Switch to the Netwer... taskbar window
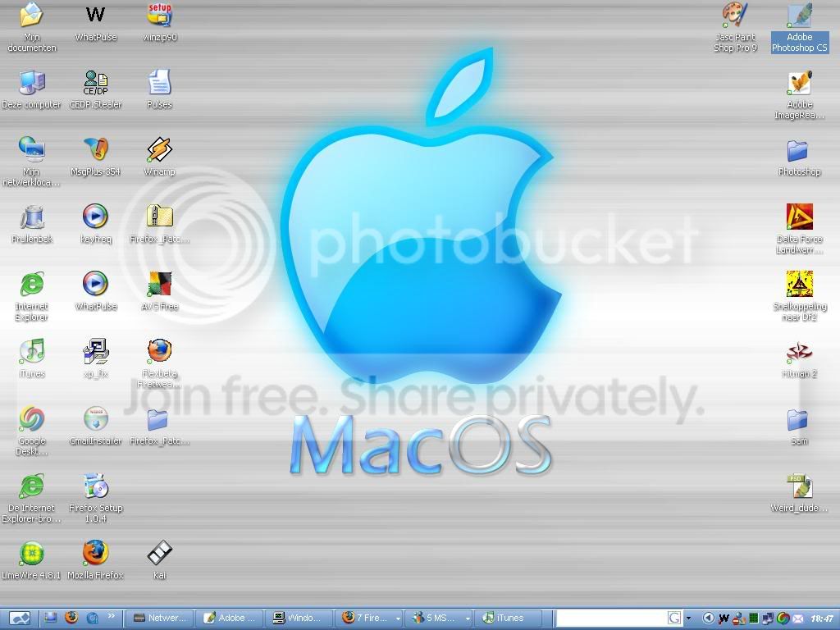Image resolution: width=840 pixels, height=630 pixels. point(159,619)
